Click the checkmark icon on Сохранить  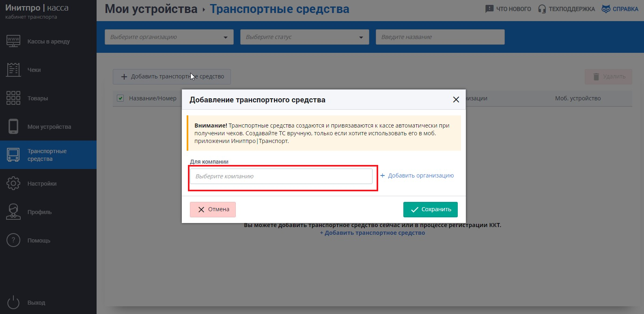[x=415, y=210]
